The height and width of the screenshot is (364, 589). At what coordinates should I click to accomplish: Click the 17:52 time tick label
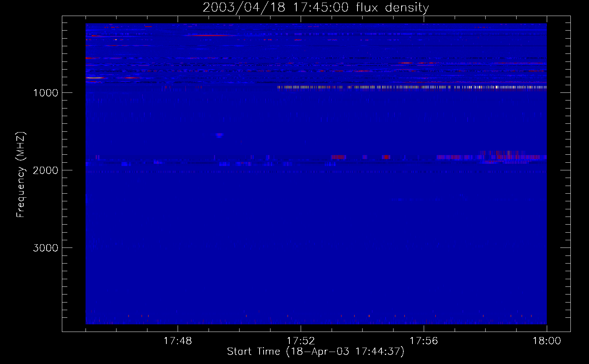click(301, 341)
